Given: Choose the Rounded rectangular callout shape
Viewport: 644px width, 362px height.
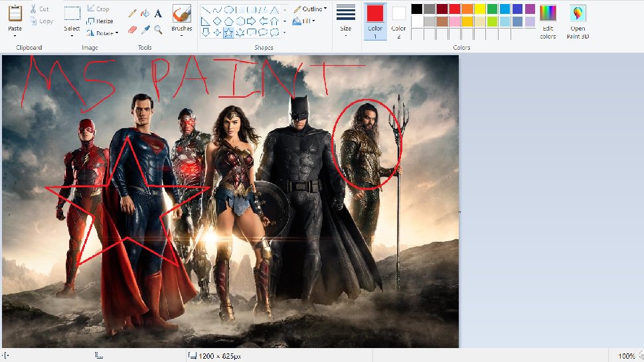Looking at the screenshot, I should (252, 32).
